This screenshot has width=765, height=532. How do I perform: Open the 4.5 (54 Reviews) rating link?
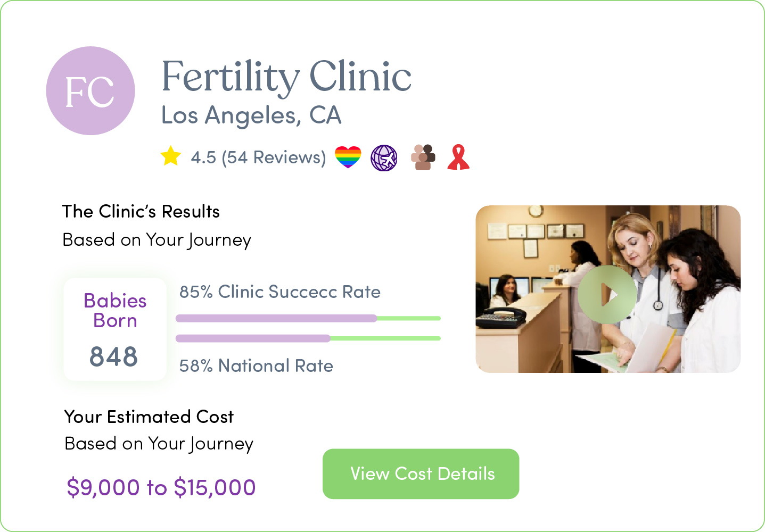pyautogui.click(x=258, y=157)
